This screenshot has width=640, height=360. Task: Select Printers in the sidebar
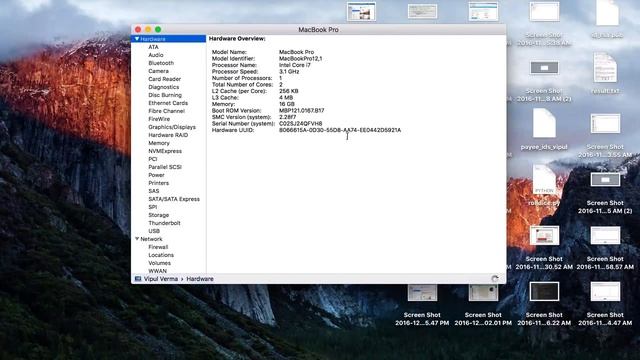[x=158, y=183]
